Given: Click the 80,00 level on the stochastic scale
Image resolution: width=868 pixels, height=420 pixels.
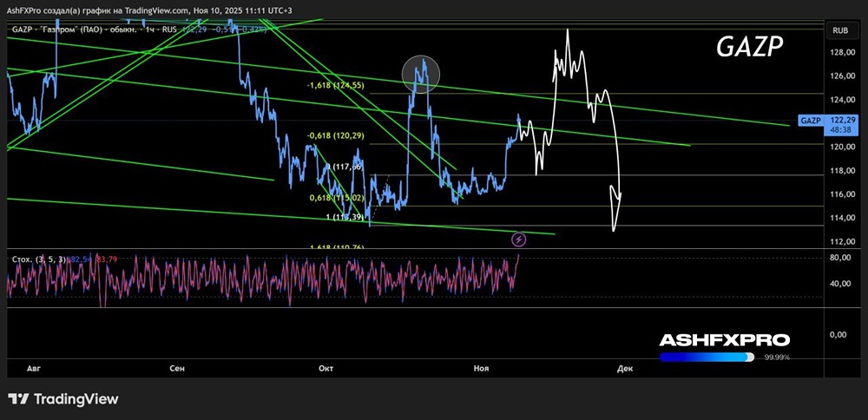Looking at the screenshot, I should click(839, 258).
